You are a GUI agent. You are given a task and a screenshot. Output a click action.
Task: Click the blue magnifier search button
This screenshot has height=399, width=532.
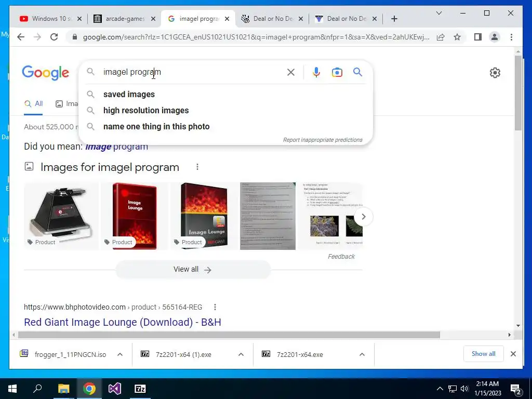pos(357,72)
